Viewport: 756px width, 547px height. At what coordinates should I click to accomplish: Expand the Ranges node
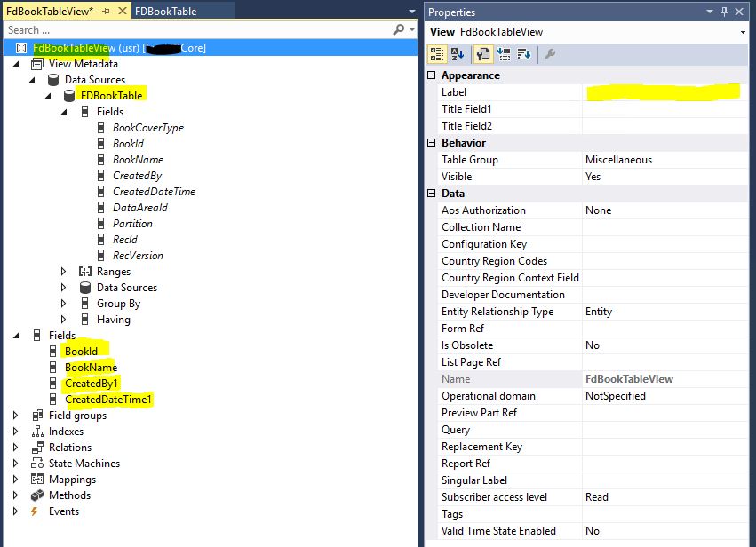click(x=63, y=272)
